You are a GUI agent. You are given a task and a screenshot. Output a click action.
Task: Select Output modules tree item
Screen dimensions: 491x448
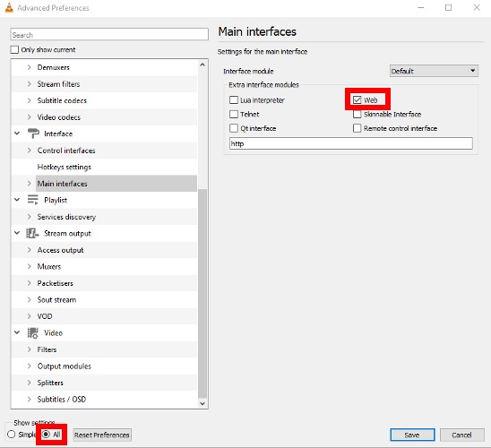pos(65,366)
